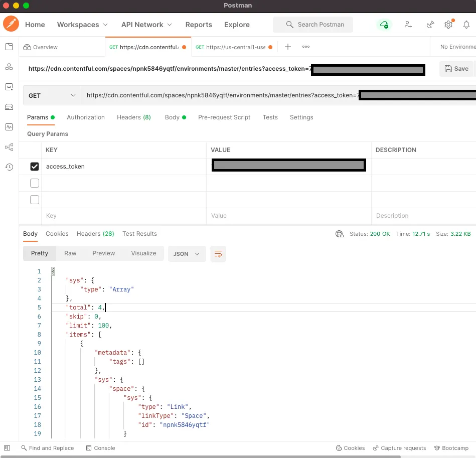Open Cookies manager in footer

(x=350, y=448)
